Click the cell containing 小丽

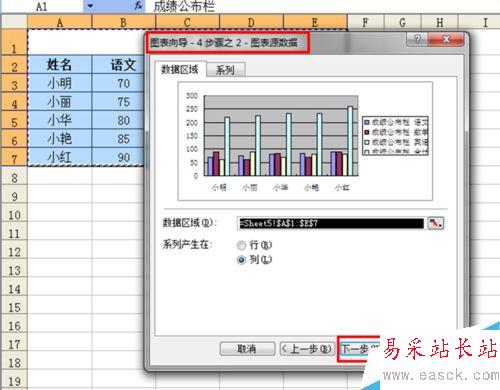[60, 102]
